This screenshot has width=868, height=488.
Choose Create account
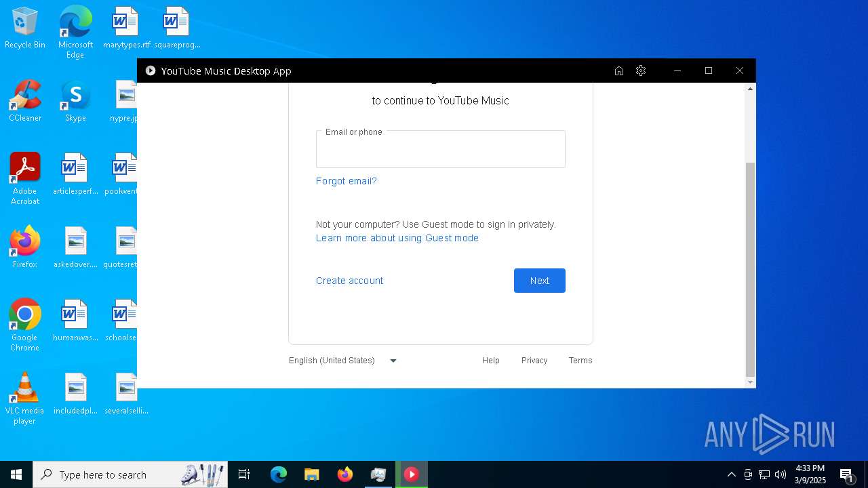coord(349,281)
